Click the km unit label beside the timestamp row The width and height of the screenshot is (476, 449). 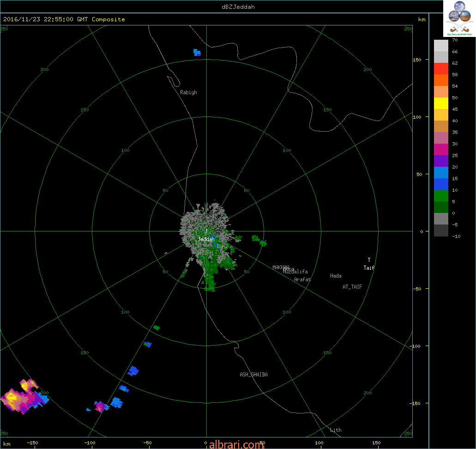422,19
